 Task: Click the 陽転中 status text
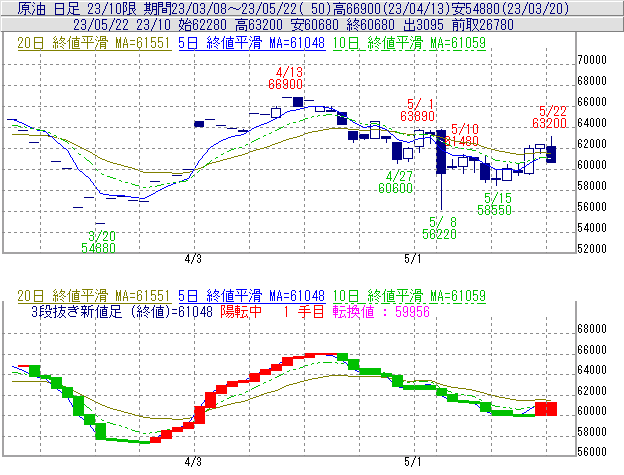point(241,311)
